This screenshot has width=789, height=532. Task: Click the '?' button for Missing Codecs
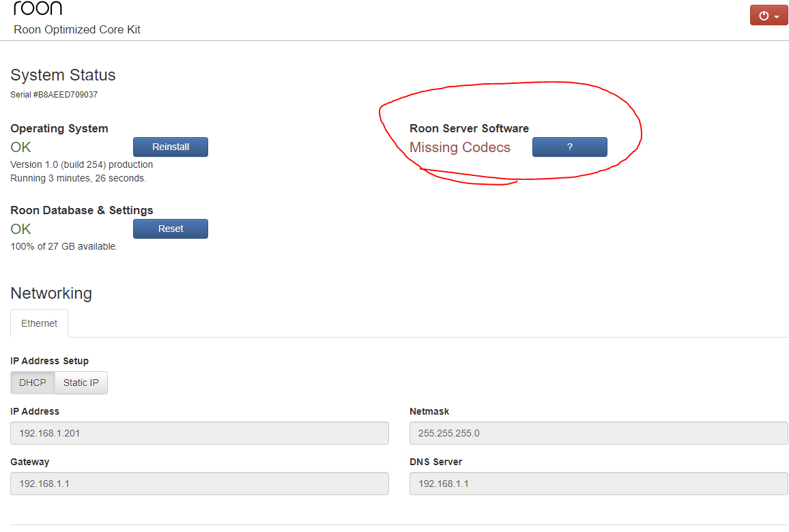570,147
